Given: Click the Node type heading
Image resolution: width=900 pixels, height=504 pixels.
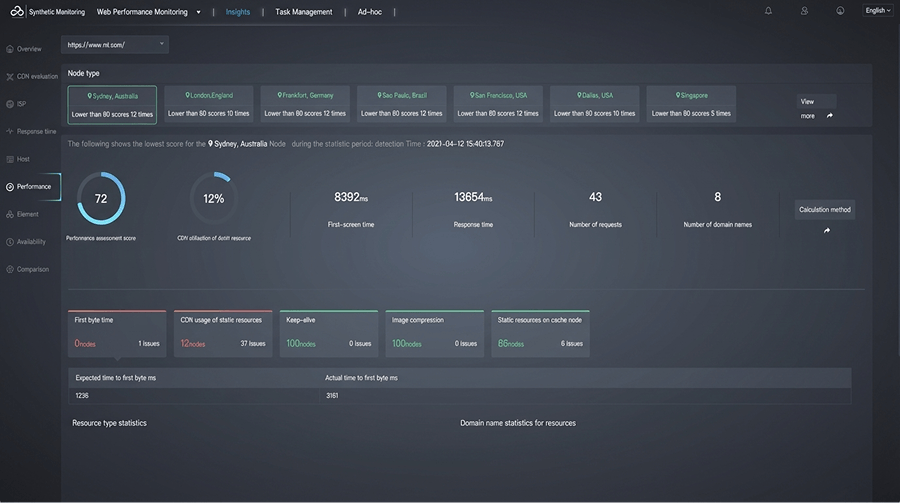Looking at the screenshot, I should [83, 73].
